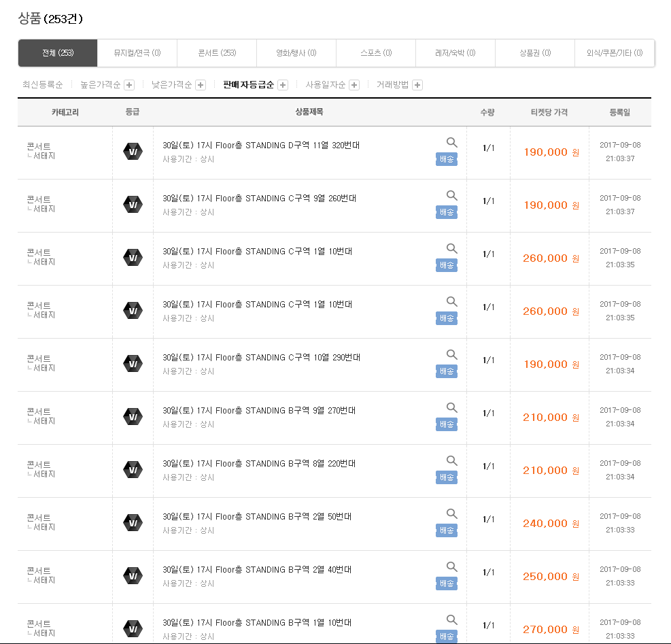Viewport: 671px width, 644px height.
Task: Open magnifier preview for B구역 2열 50번대 ticket
Action: coord(451,514)
